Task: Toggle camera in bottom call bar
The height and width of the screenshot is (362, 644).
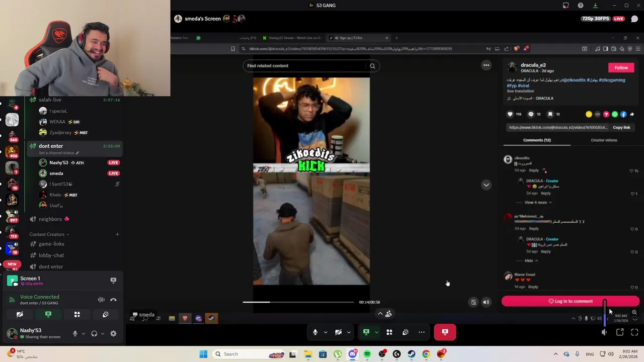Action: click(338, 332)
